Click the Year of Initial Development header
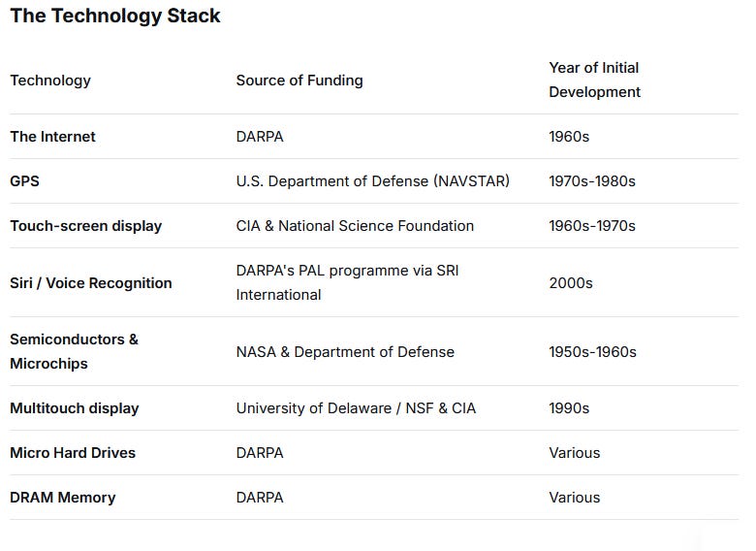Image resolution: width=756 pixels, height=551 pixels. click(594, 80)
